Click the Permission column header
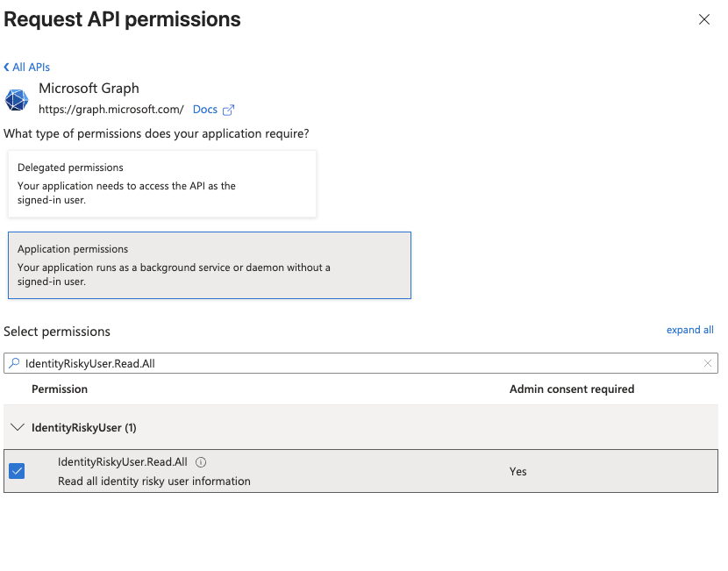 point(60,389)
